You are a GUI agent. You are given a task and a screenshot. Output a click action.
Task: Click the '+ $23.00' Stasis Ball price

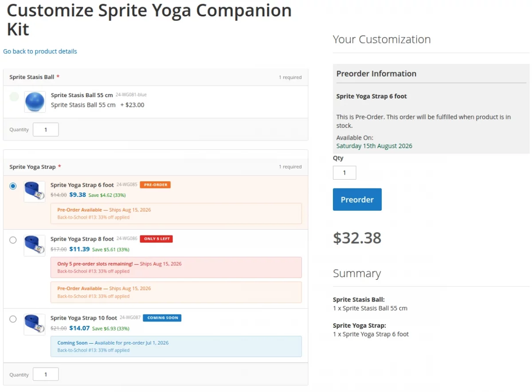(x=132, y=105)
